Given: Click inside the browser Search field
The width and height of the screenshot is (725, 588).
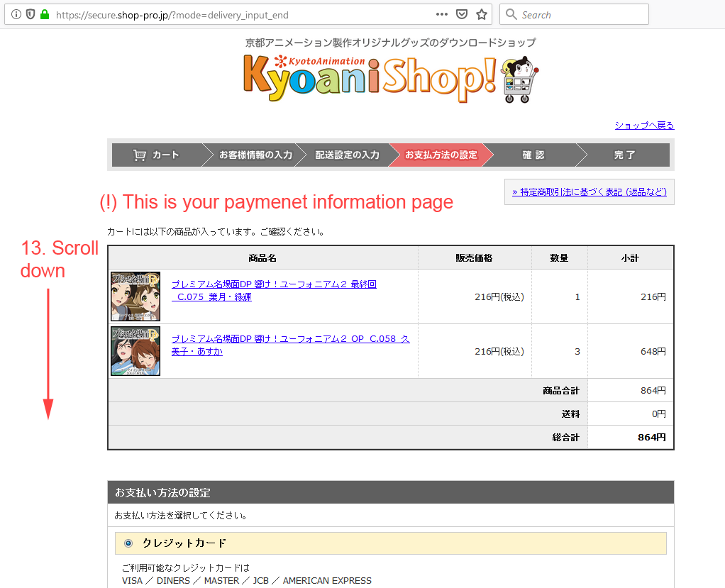Looking at the screenshot, I should [x=574, y=15].
